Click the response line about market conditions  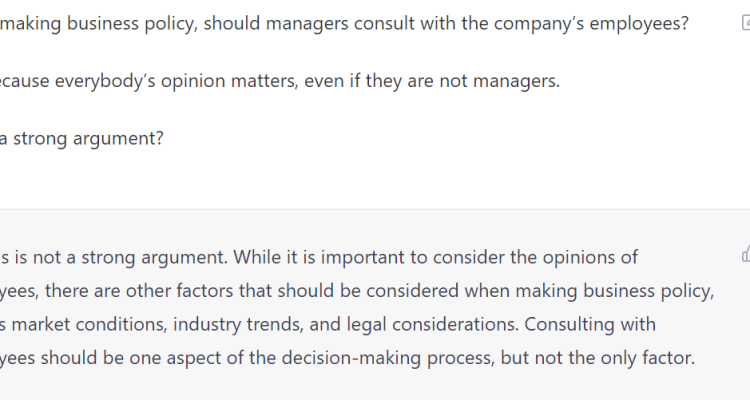pos(328,324)
